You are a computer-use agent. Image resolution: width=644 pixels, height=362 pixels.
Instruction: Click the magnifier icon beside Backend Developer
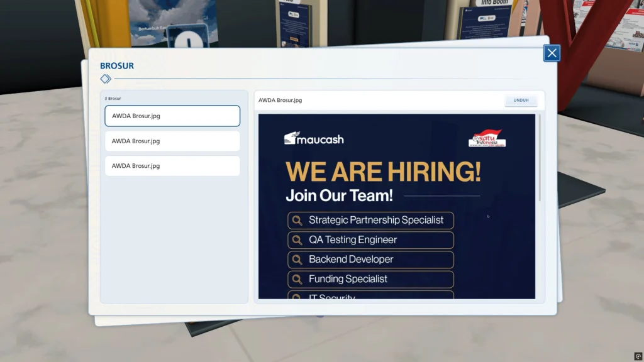[x=297, y=260]
